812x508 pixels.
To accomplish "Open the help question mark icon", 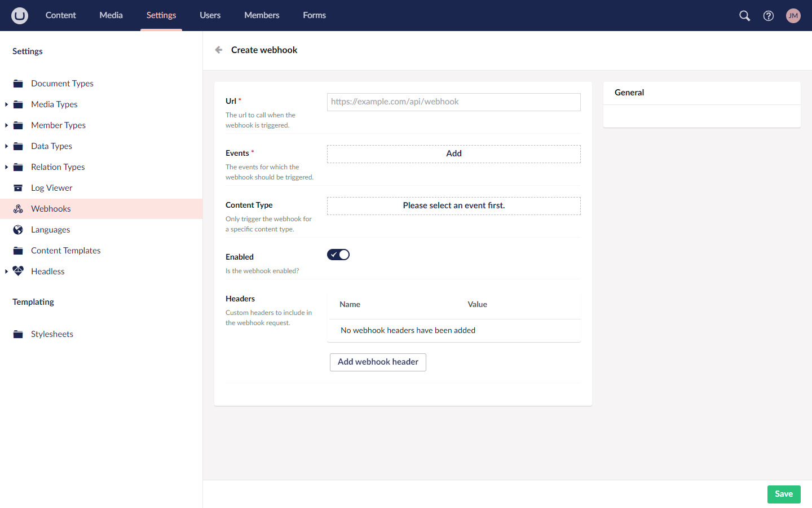I will click(768, 15).
